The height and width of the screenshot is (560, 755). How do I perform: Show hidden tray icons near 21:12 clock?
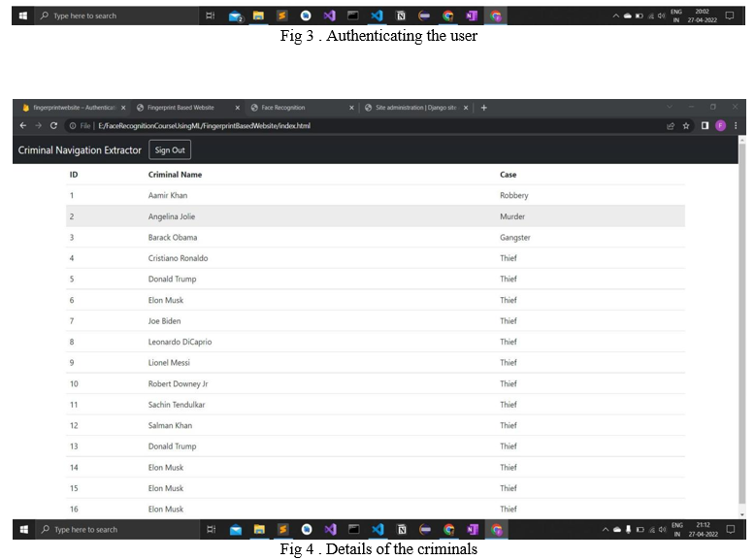[x=606, y=529]
